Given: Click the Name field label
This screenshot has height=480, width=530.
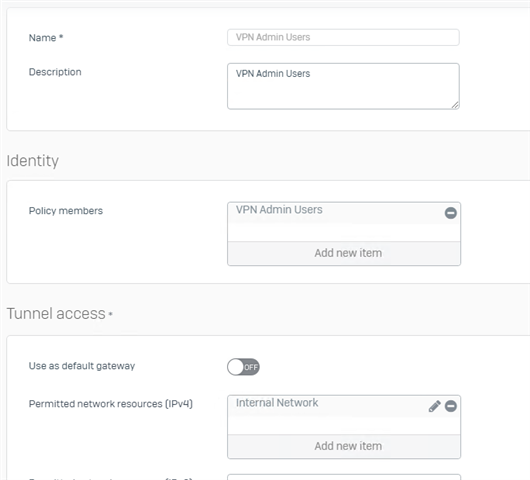Looking at the screenshot, I should 46,38.
